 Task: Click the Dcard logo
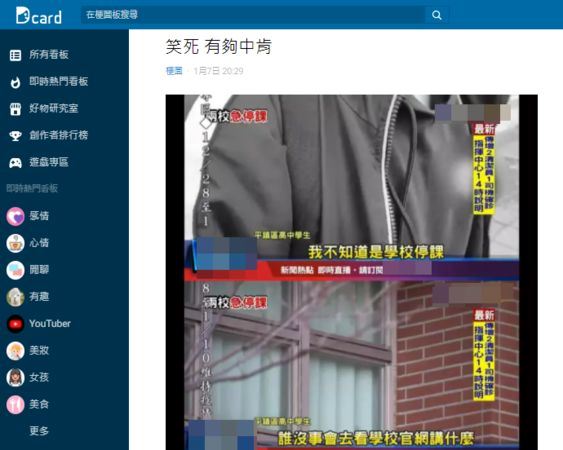point(39,15)
